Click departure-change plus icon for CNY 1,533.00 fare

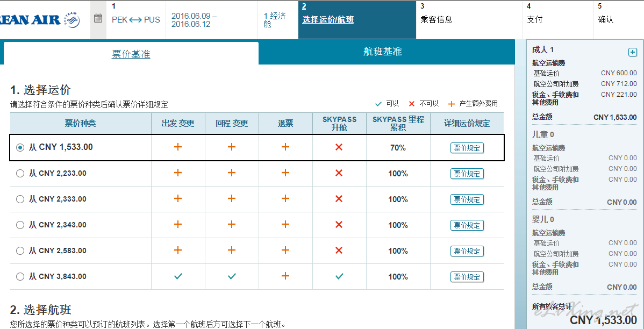(178, 147)
